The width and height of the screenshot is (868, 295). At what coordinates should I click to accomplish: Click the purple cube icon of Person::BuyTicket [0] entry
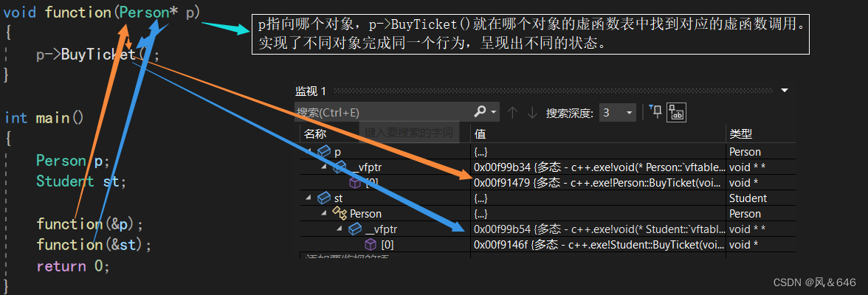355,183
